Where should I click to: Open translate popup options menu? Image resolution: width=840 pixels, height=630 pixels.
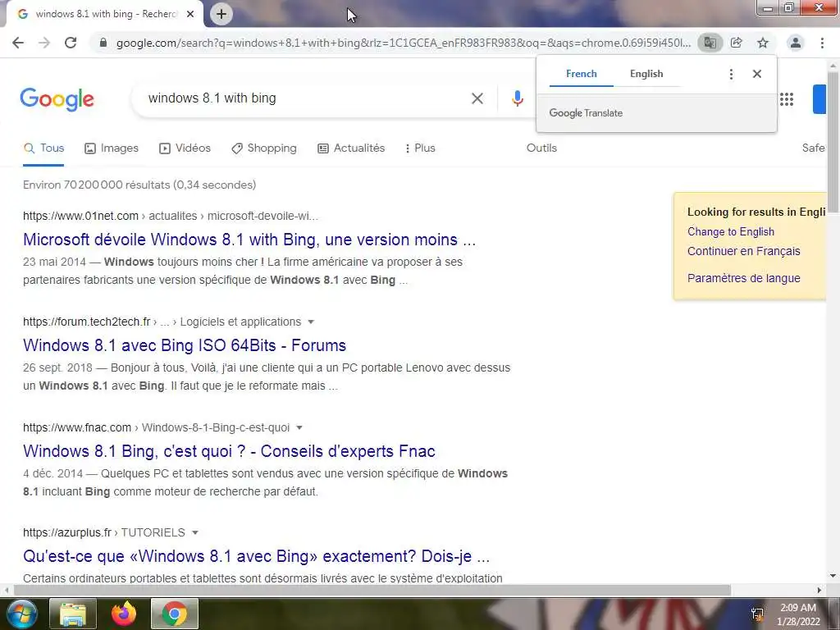pos(731,74)
